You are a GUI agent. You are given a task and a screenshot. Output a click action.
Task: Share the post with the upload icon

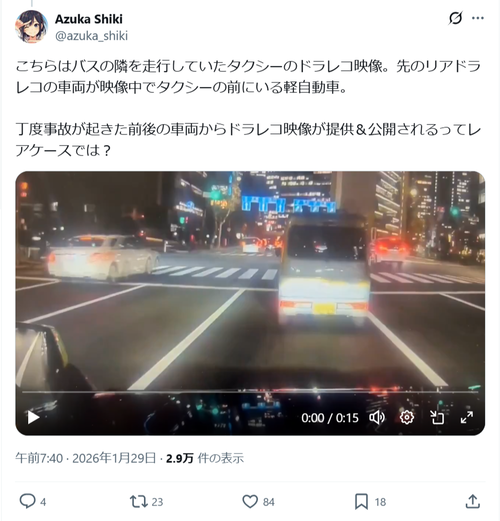472,501
